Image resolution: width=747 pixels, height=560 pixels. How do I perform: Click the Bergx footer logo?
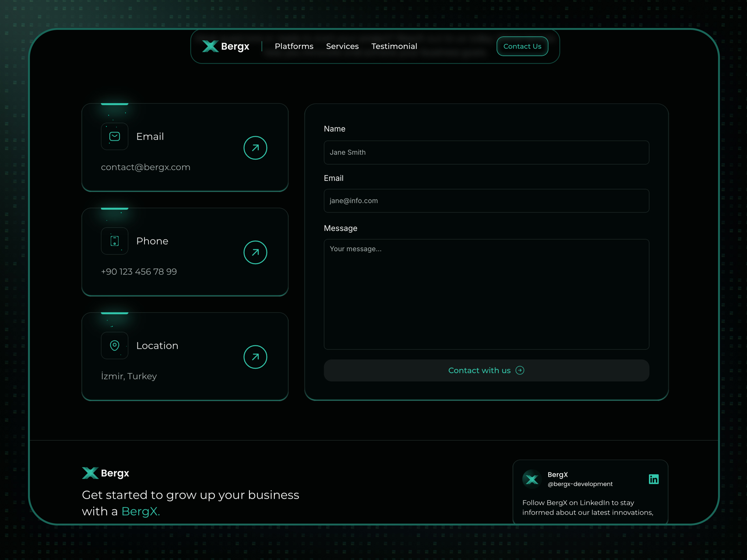coord(105,473)
